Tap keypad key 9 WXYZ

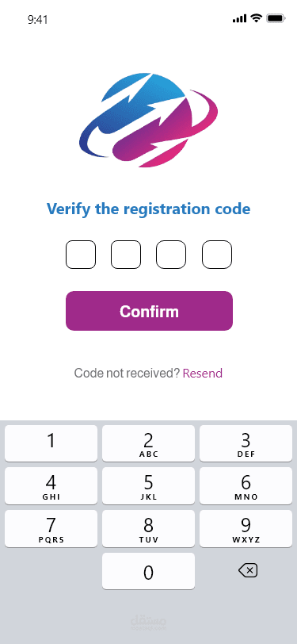246,528
